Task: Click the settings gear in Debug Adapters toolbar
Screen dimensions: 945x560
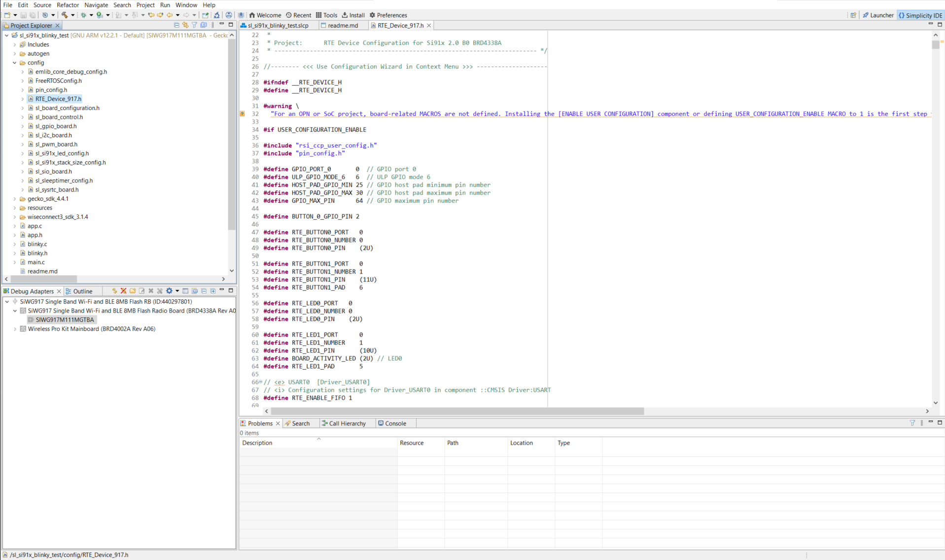Action: (x=169, y=291)
